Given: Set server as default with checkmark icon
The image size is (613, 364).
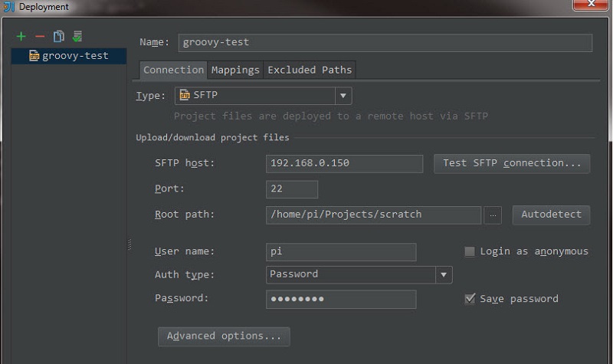Looking at the screenshot, I should [x=77, y=36].
